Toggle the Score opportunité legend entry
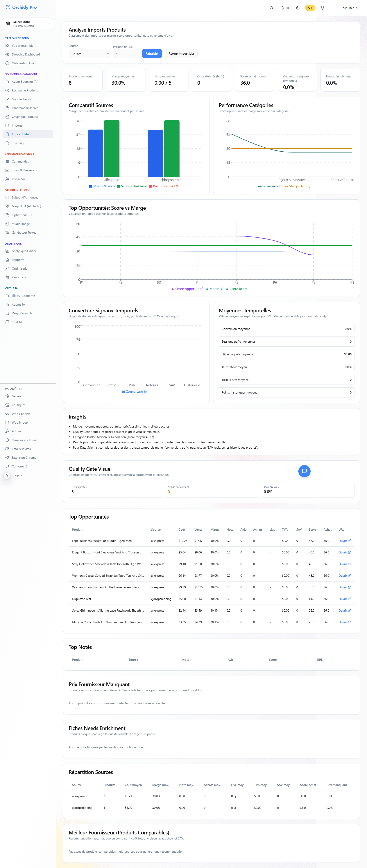 [187, 289]
